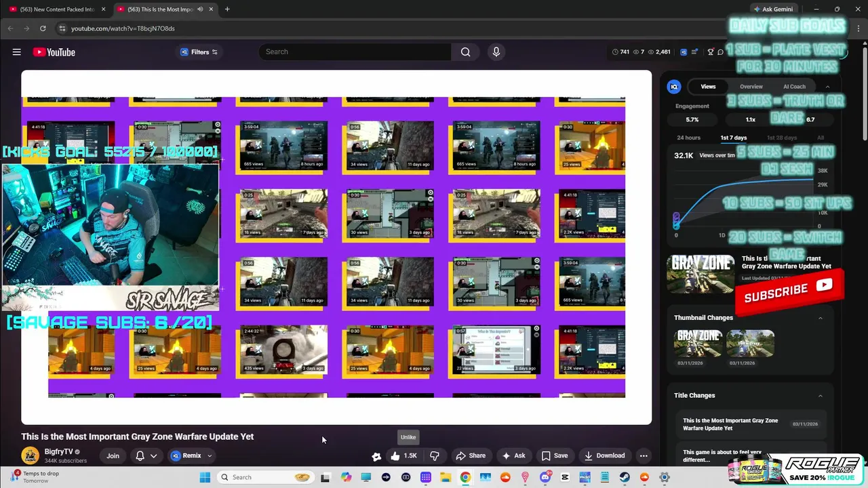Dislike the video with thumbs down
This screenshot has height=488, width=868.
coord(435,455)
